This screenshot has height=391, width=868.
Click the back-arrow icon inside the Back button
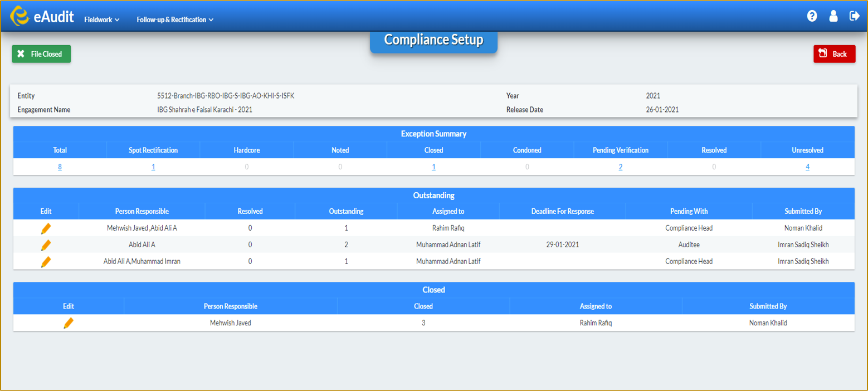click(x=823, y=53)
